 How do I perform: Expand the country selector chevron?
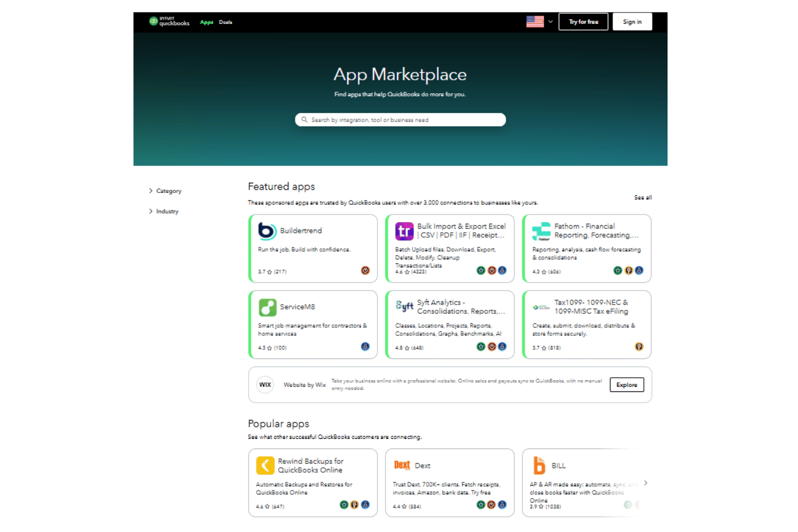pyautogui.click(x=551, y=22)
